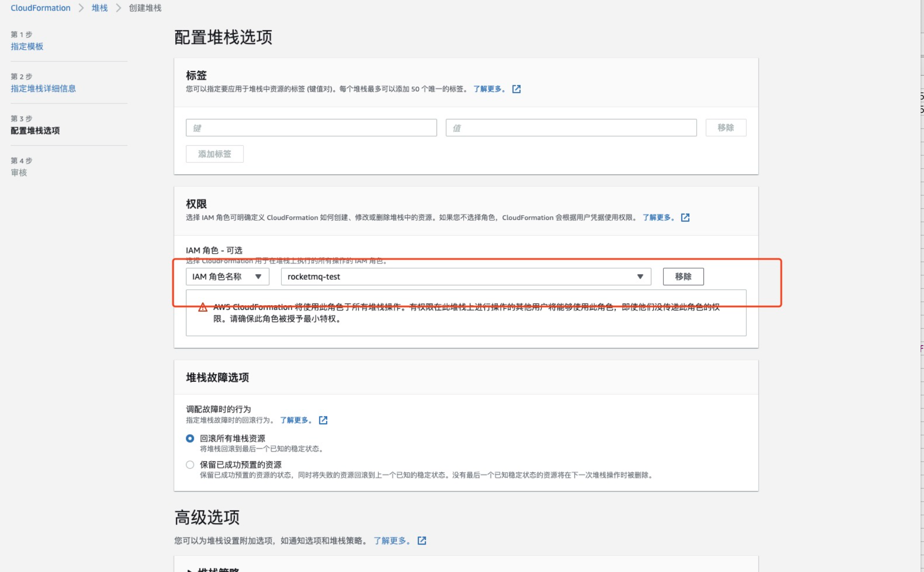Click external link icon beside 调配故障时的行为 了解更多
The image size is (924, 572).
(x=323, y=420)
